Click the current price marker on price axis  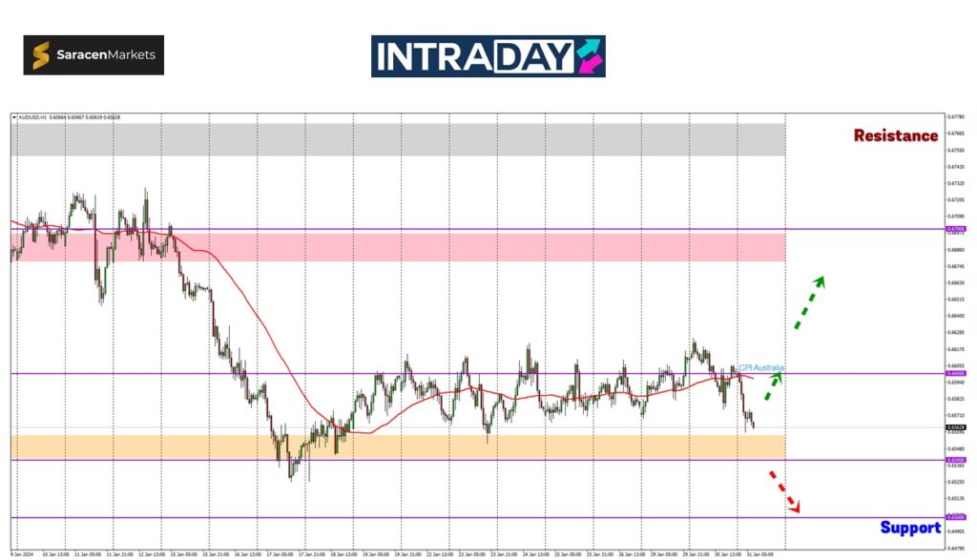pos(953,427)
